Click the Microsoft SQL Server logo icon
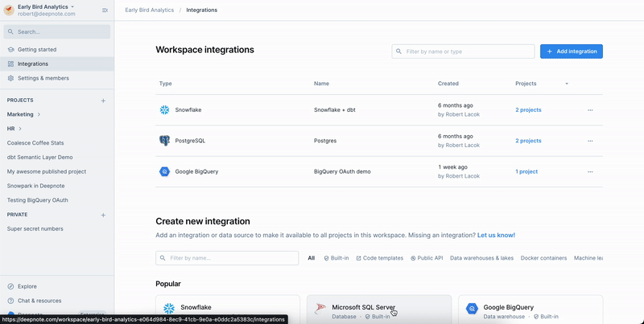This screenshot has height=324, width=644. click(x=320, y=309)
